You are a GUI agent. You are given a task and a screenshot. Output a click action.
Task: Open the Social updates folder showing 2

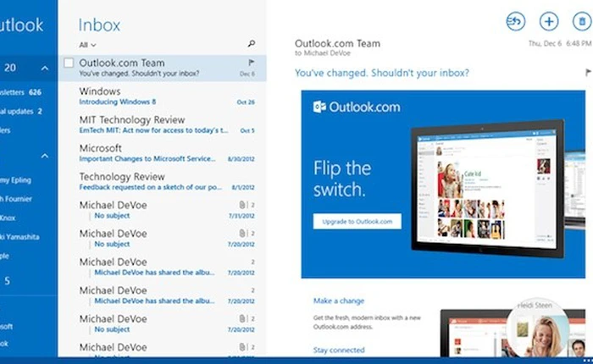coord(21,111)
